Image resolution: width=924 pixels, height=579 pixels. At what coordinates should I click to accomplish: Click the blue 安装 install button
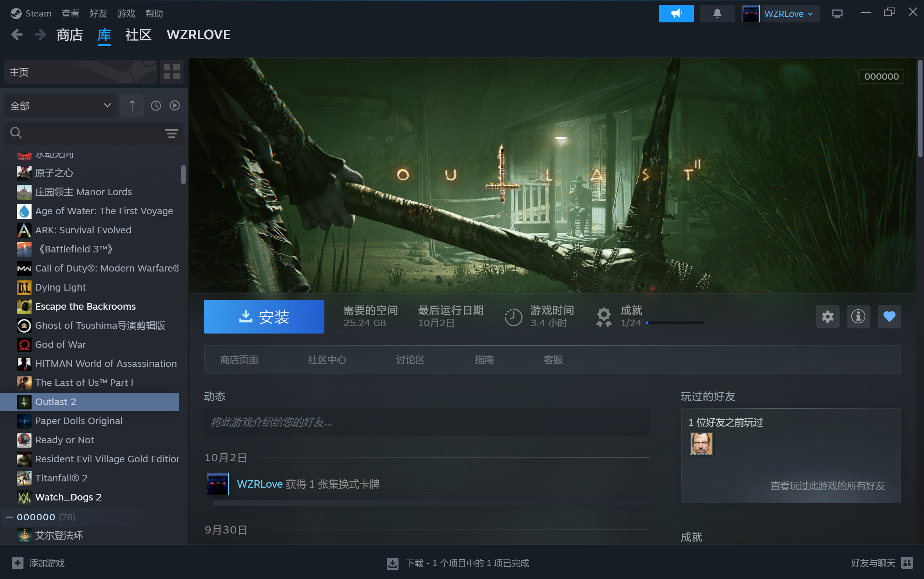264,317
